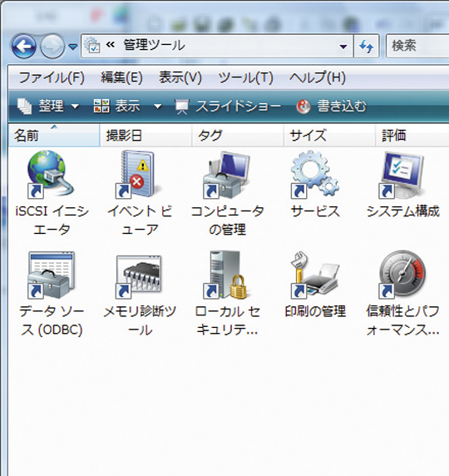449x476 pixels.
Task: Open the ファイル(F) menu
Action: click(52, 77)
